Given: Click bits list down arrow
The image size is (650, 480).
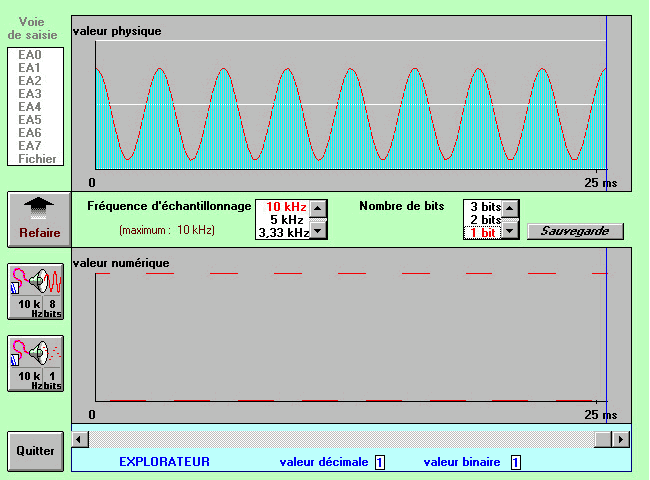Looking at the screenshot, I should coord(510,230).
